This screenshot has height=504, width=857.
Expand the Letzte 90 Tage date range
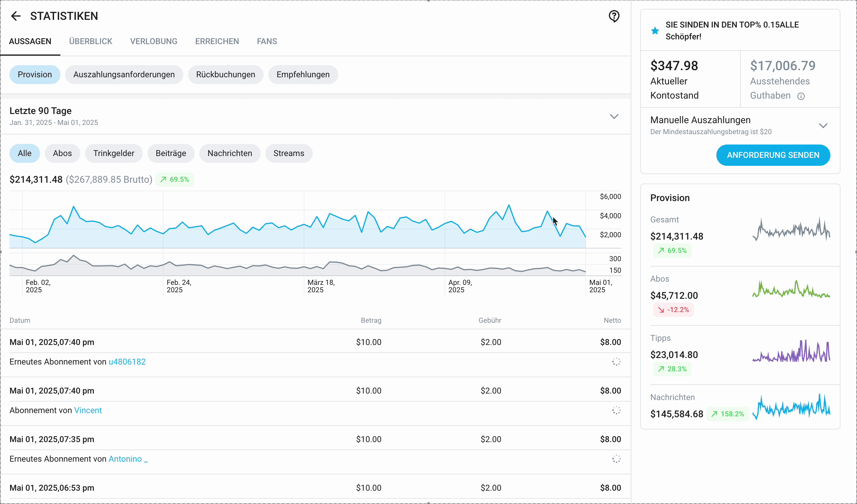coord(614,117)
